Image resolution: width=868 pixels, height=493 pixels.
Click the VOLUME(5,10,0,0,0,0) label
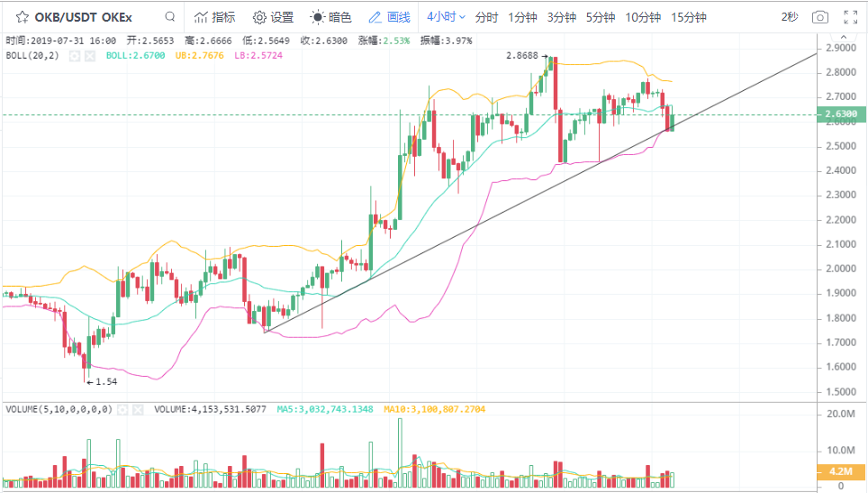pyautogui.click(x=59, y=409)
